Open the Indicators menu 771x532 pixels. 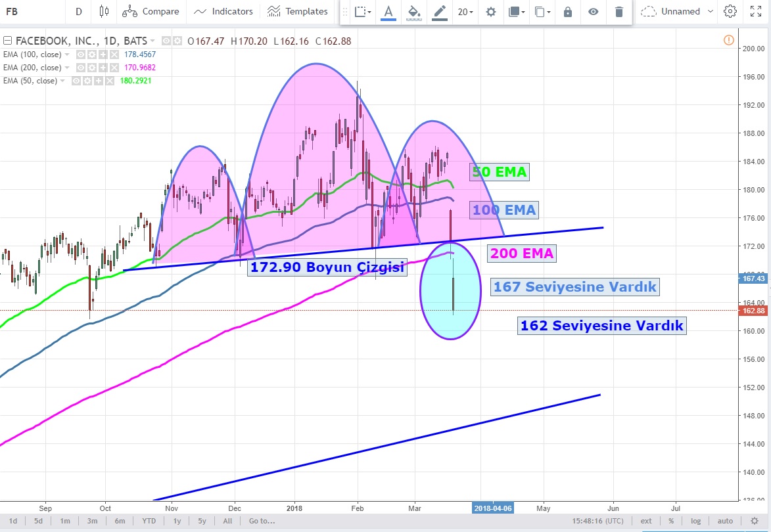coord(223,11)
